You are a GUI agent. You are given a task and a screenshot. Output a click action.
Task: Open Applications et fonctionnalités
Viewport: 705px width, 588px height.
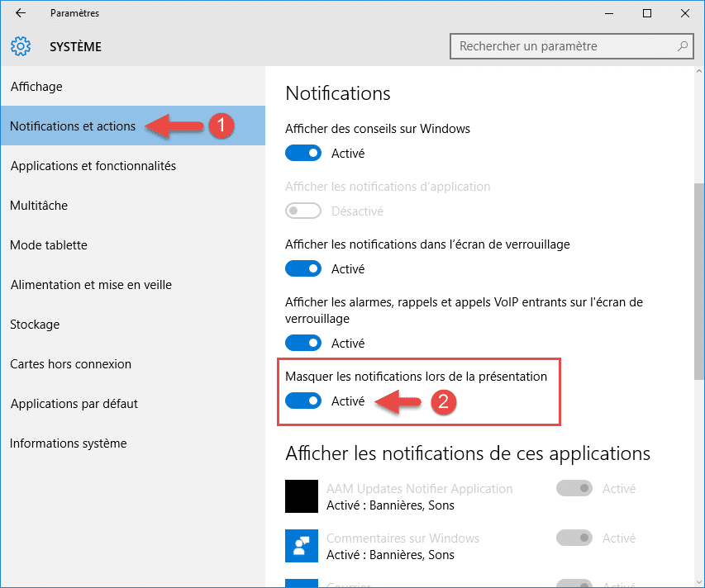pyautogui.click(x=133, y=166)
